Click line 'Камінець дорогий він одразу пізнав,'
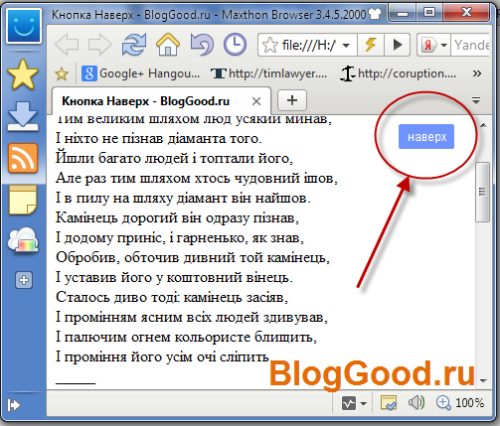 [x=177, y=218]
